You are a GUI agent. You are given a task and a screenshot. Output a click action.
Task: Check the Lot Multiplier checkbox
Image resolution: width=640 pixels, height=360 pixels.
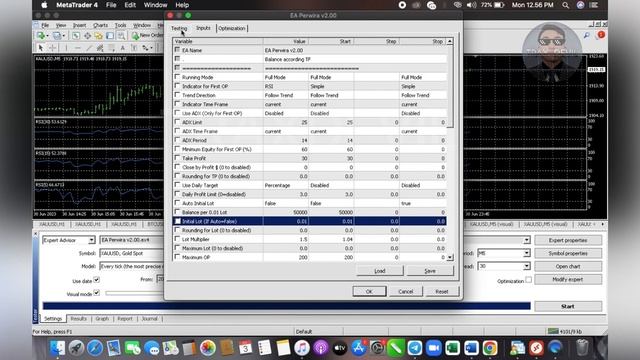[177, 239]
